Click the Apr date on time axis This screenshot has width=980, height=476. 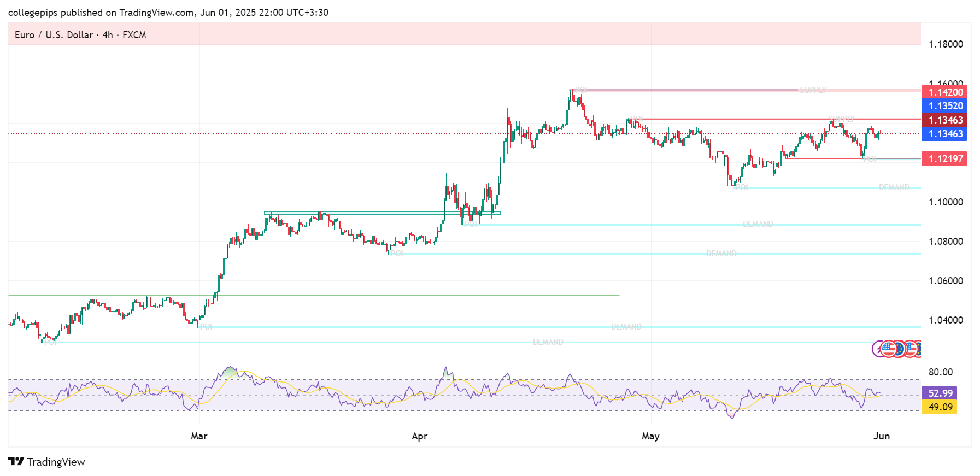(x=419, y=436)
